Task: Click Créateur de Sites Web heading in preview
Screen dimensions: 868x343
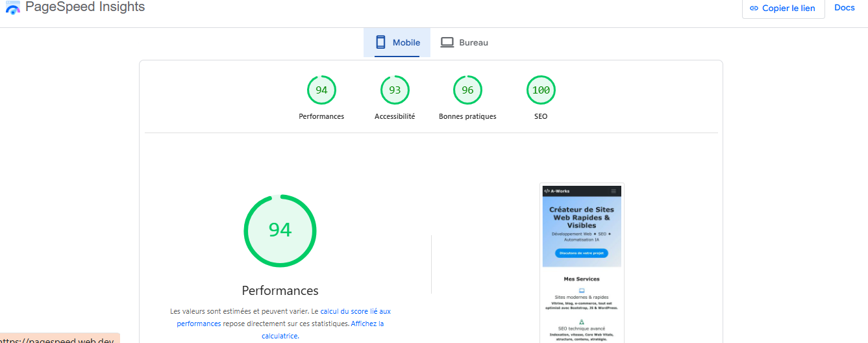Action: (582, 218)
